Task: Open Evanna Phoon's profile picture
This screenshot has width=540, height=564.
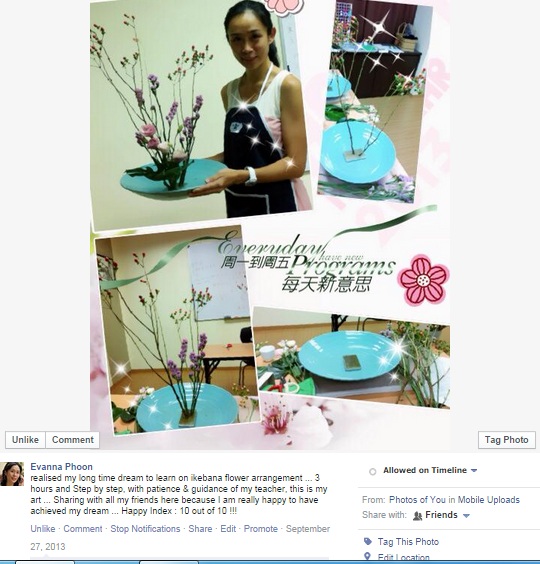Action: click(x=12, y=474)
